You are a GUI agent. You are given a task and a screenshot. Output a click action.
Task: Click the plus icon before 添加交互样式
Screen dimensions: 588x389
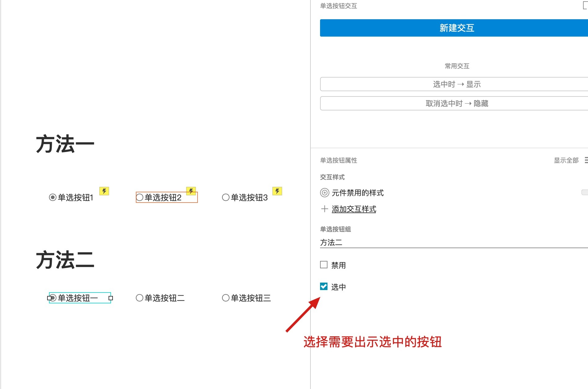tap(324, 209)
